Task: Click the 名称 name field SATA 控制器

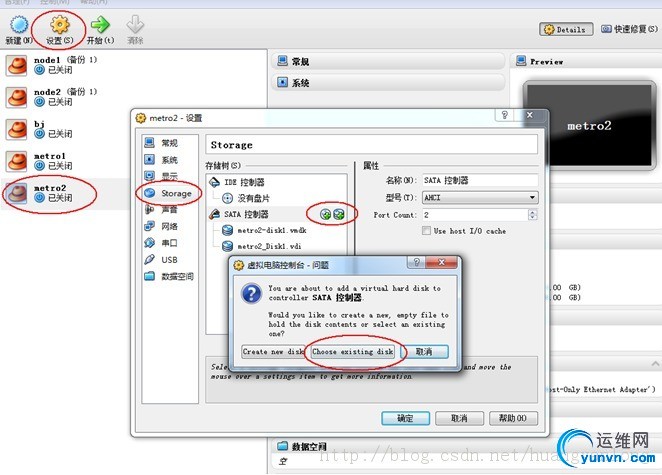Action: 480,180
